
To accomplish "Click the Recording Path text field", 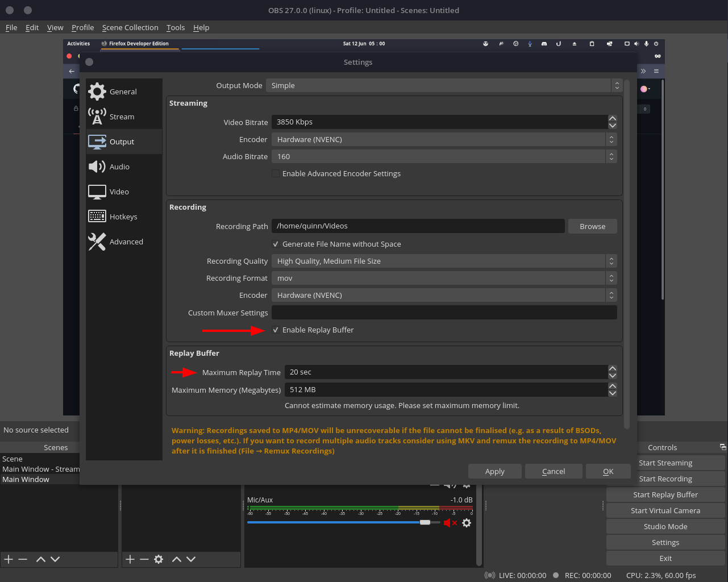I will click(418, 226).
